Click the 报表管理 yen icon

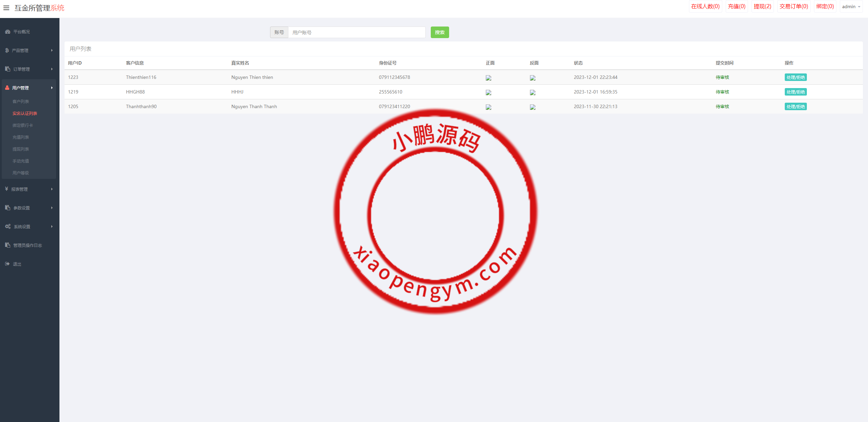(x=6, y=189)
